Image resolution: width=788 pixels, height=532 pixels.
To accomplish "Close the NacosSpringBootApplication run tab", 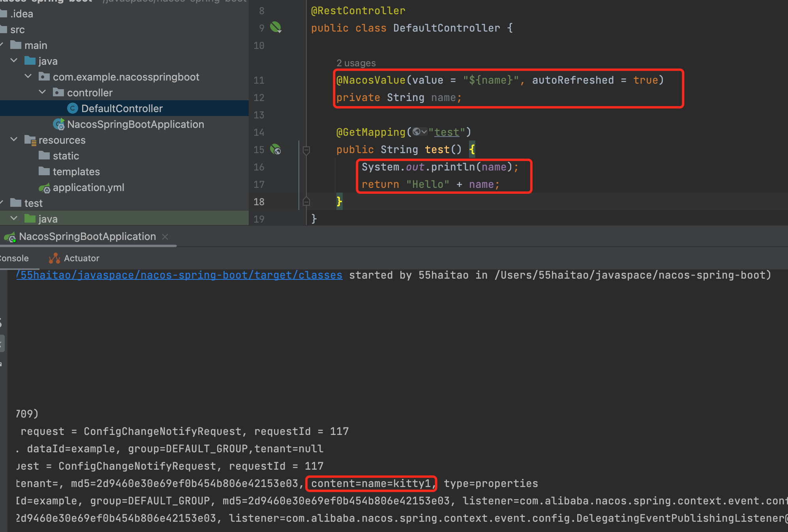I will coord(165,237).
